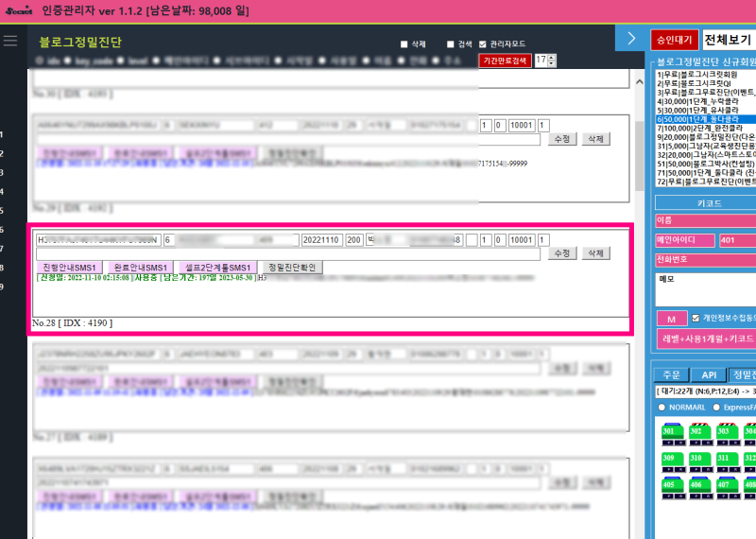
Task: Select server icon 309
Action: click(x=673, y=461)
